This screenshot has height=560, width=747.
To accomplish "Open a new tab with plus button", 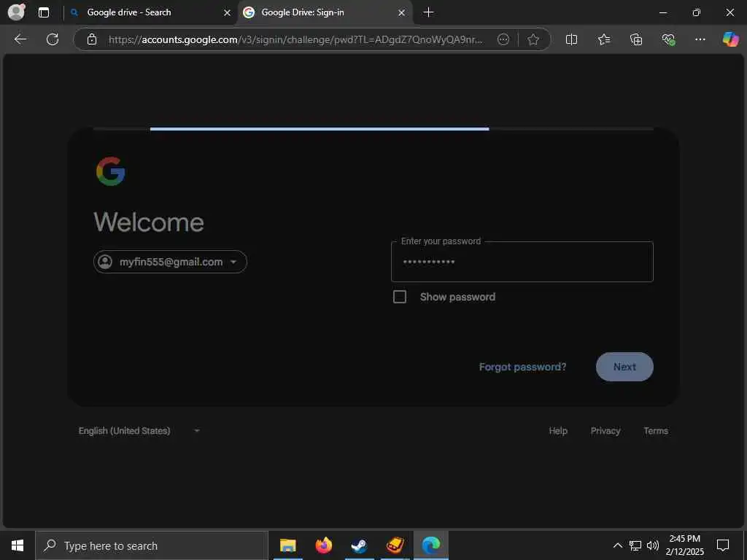I will pos(428,12).
